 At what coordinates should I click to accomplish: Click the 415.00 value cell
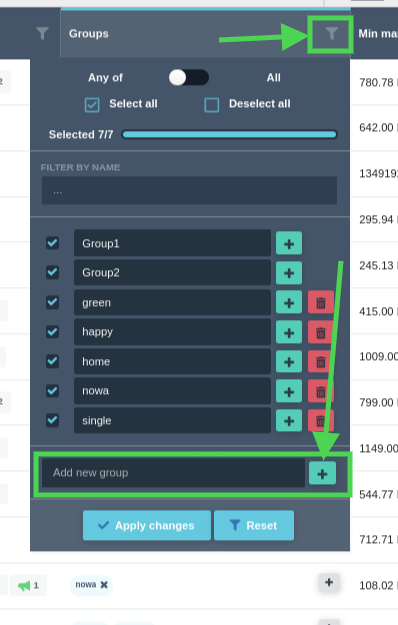coord(376,311)
